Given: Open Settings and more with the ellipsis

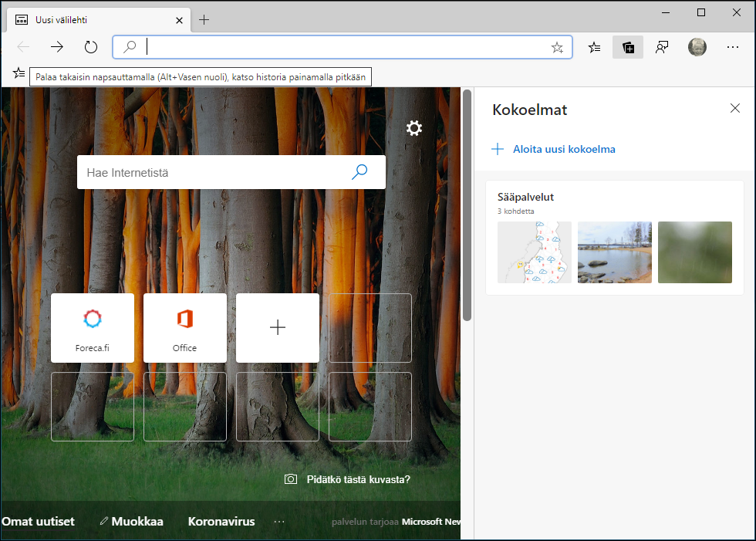Looking at the screenshot, I should coord(731,47).
